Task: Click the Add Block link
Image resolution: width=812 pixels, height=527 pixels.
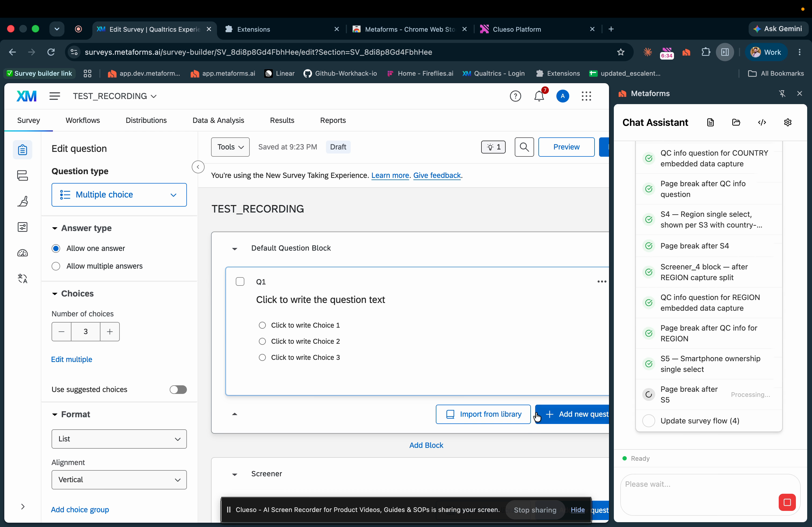Action: coord(426,445)
